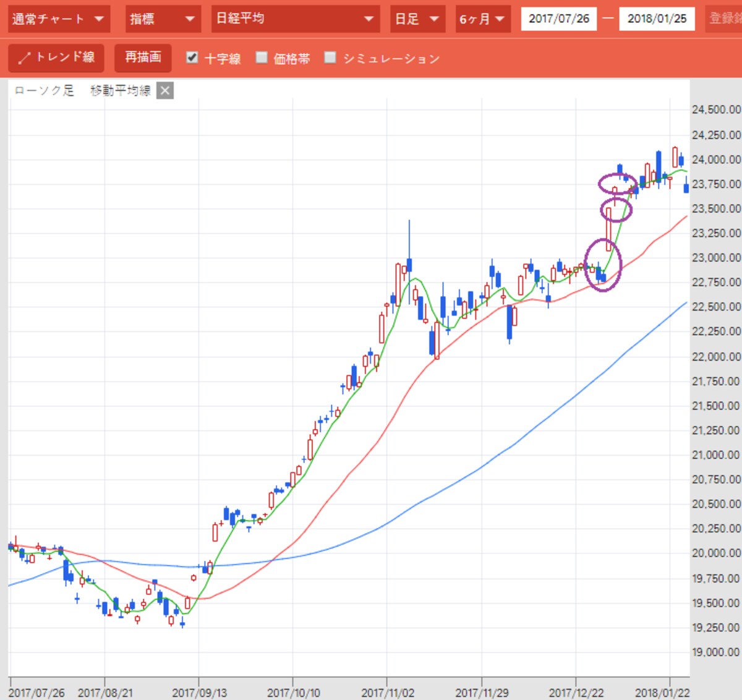Screen dimensions: 742x700
Task: Click the 再描画 redraw button
Action: (x=143, y=58)
